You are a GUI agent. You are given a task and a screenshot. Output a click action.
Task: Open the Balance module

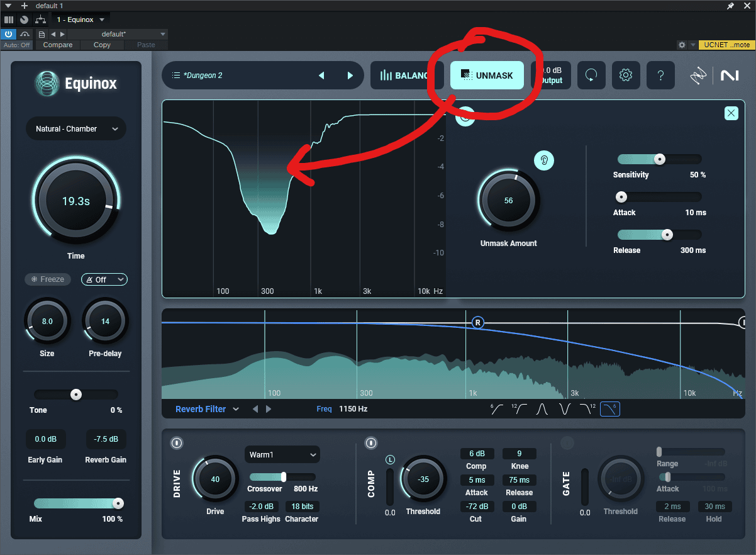click(x=406, y=76)
